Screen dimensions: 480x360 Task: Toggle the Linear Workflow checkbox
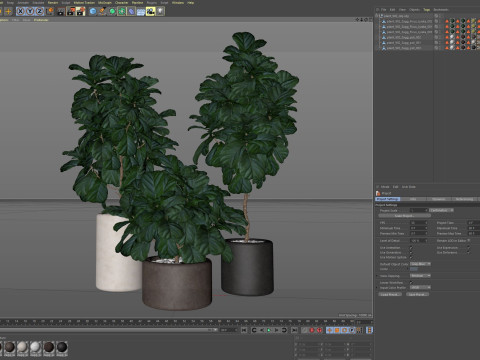[x=411, y=283]
